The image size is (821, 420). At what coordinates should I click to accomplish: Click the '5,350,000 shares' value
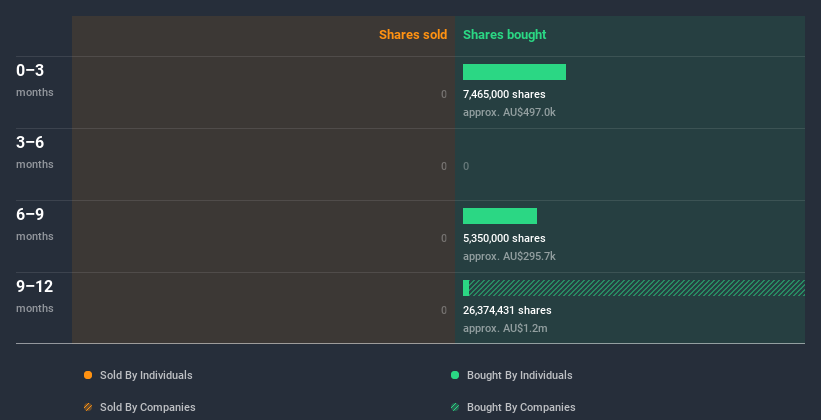coord(504,238)
